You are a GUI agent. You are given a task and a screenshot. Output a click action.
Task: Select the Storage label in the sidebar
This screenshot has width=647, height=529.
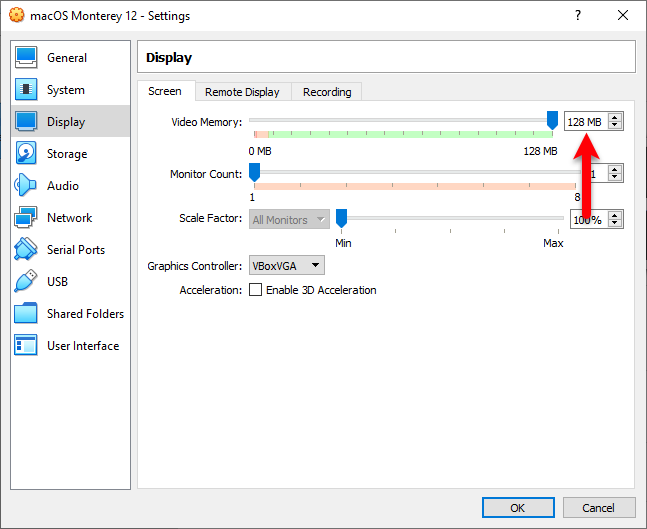(x=67, y=154)
